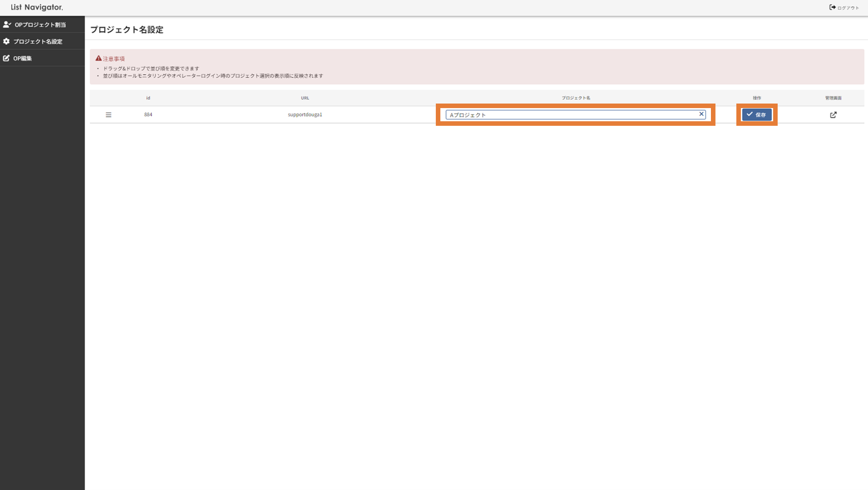Click the red warning triangle icon
868x490 pixels.
click(99, 58)
